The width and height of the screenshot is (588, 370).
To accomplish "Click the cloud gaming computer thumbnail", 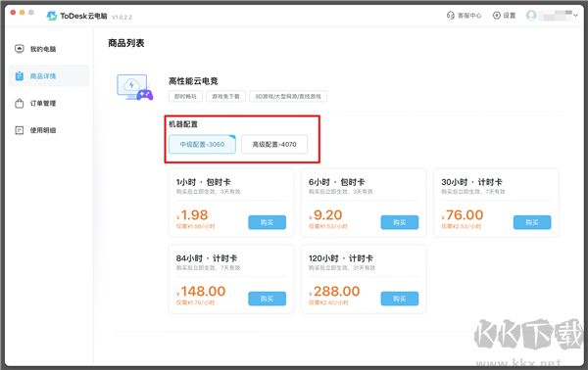I will [x=134, y=87].
